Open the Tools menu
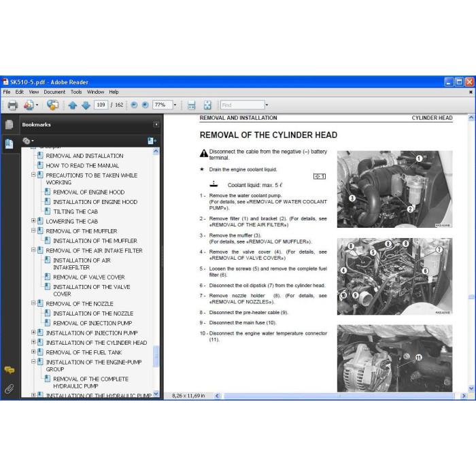Viewport: 476px width, 476px height. pyautogui.click(x=76, y=92)
